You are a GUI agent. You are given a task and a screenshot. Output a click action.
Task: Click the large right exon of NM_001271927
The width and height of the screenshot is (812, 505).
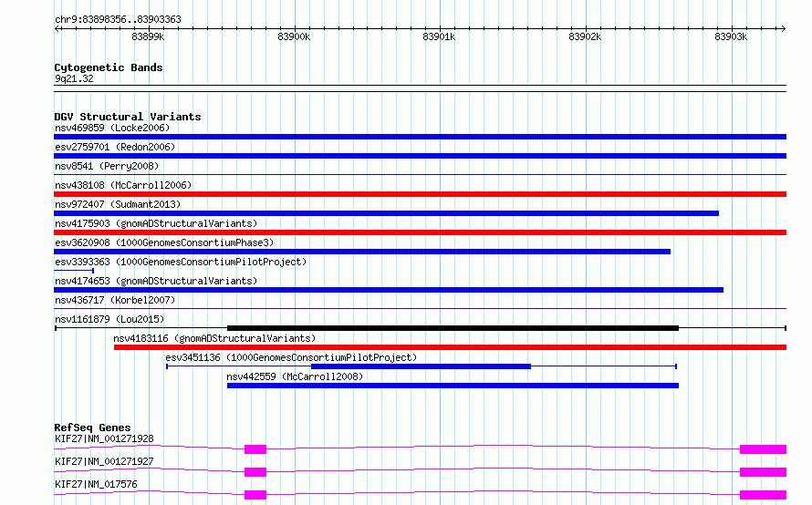click(x=764, y=472)
